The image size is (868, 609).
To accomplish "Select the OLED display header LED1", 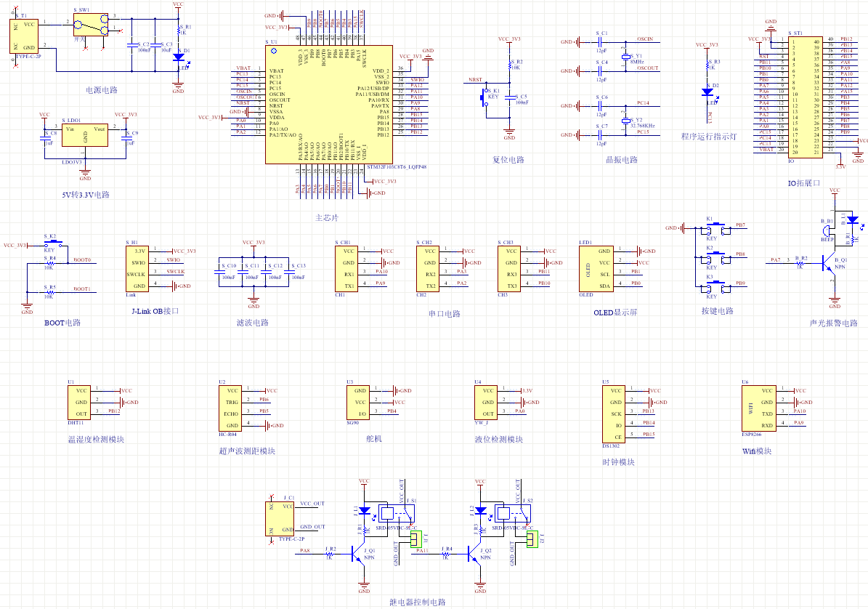I will click(x=596, y=268).
